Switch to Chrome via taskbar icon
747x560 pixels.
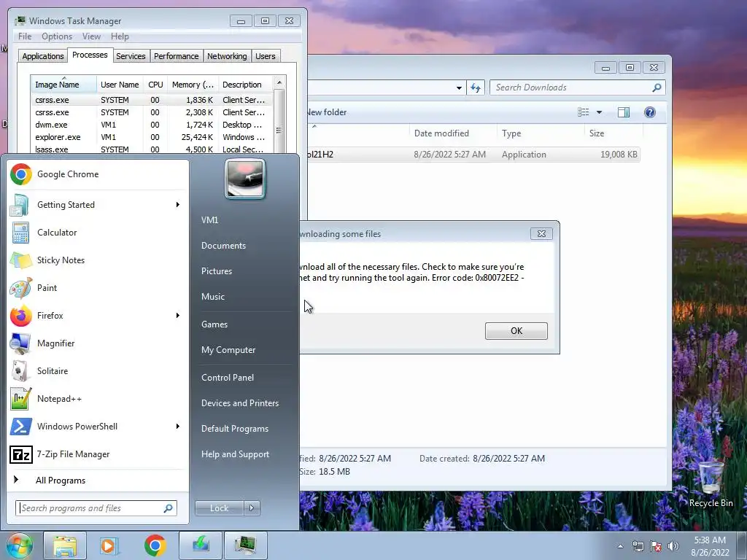pyautogui.click(x=155, y=545)
